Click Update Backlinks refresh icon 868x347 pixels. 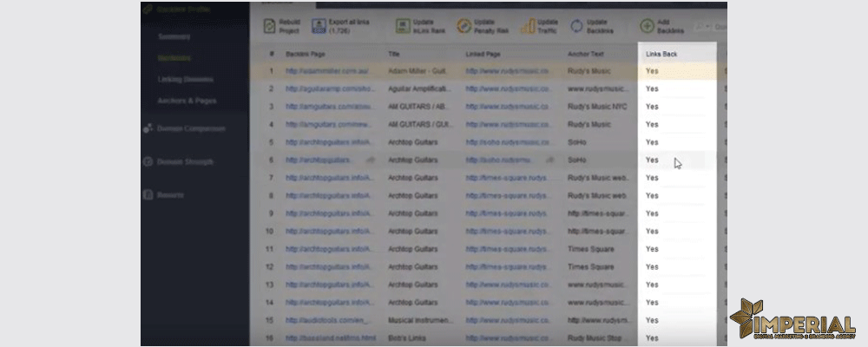(577, 26)
